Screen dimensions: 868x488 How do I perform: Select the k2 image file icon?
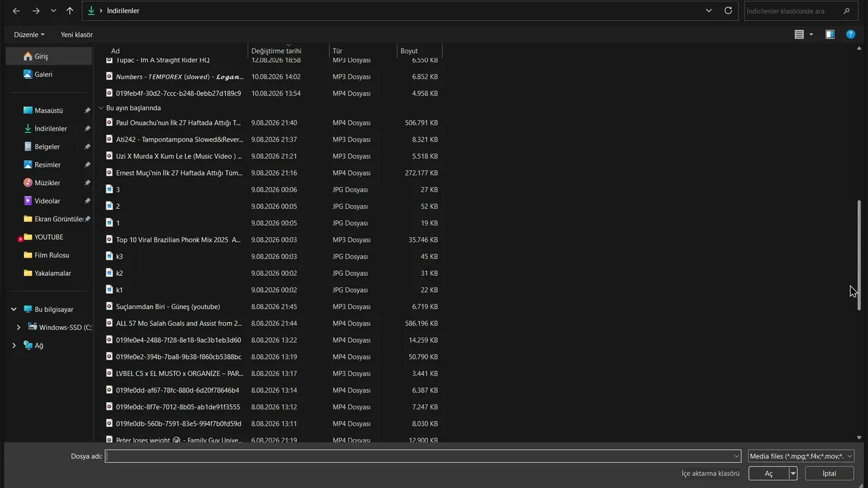pyautogui.click(x=109, y=273)
